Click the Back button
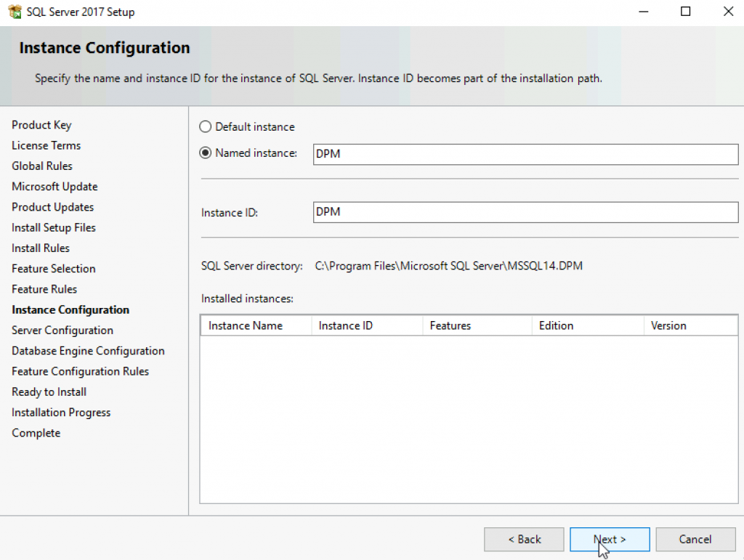The height and width of the screenshot is (560, 744). tap(524, 539)
